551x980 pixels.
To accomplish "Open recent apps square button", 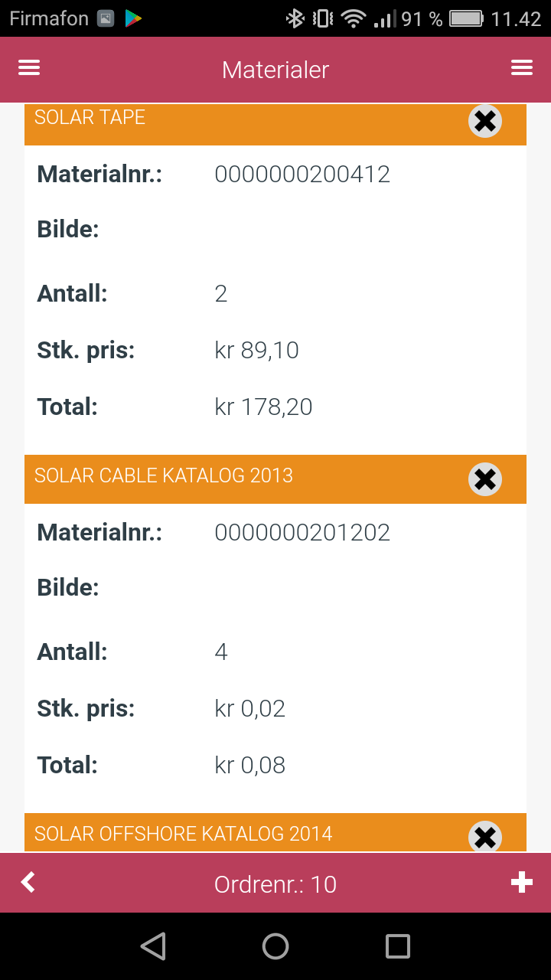I will 398,946.
